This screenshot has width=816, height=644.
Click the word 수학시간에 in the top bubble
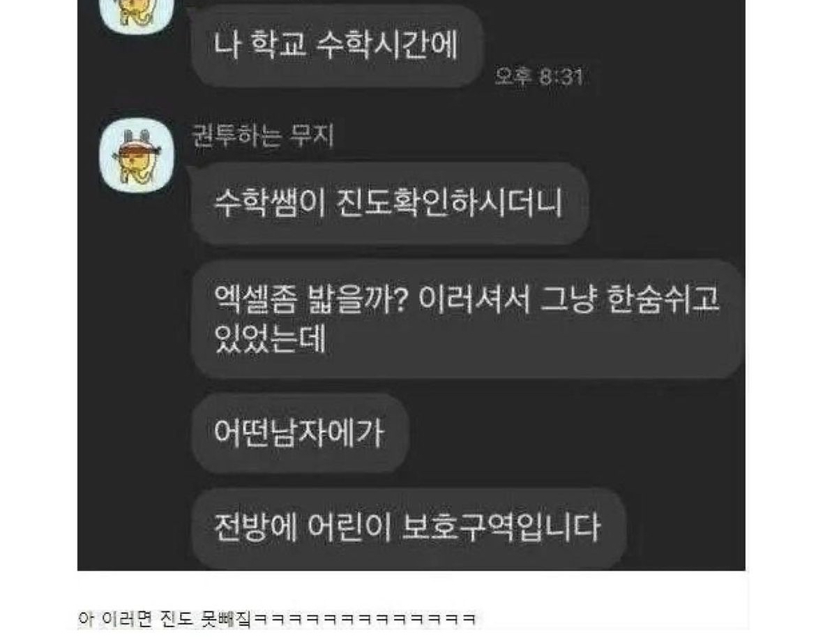point(386,43)
